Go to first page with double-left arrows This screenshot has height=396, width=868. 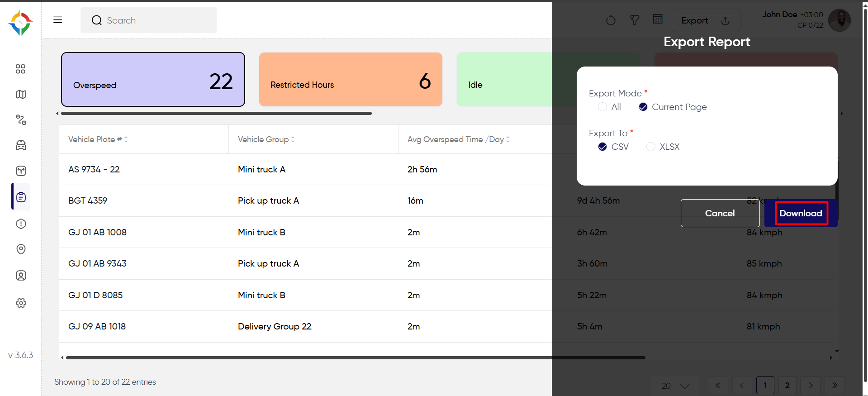718,385
